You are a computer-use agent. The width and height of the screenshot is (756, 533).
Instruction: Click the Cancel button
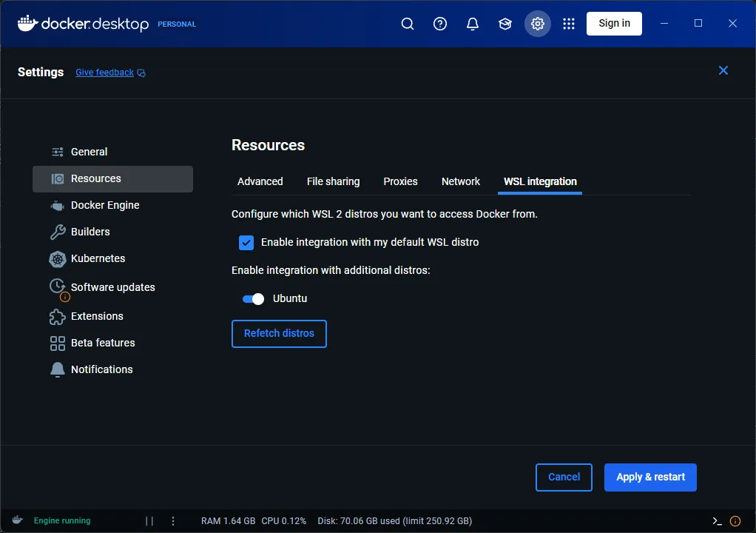point(564,477)
